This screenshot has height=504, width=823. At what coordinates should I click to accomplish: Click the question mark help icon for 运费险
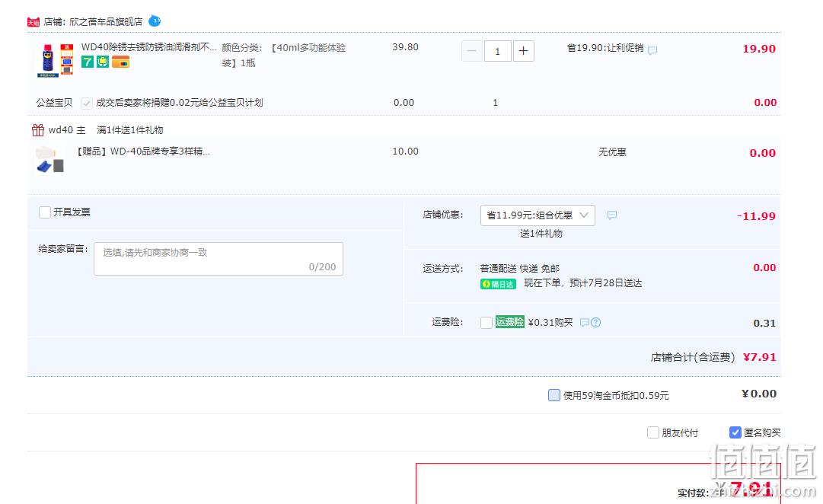click(x=595, y=322)
